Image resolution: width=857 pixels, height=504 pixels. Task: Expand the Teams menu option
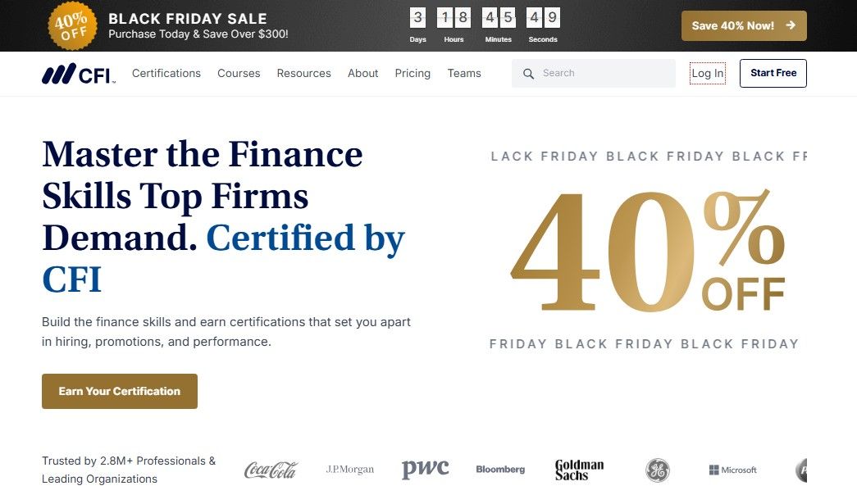pos(464,73)
